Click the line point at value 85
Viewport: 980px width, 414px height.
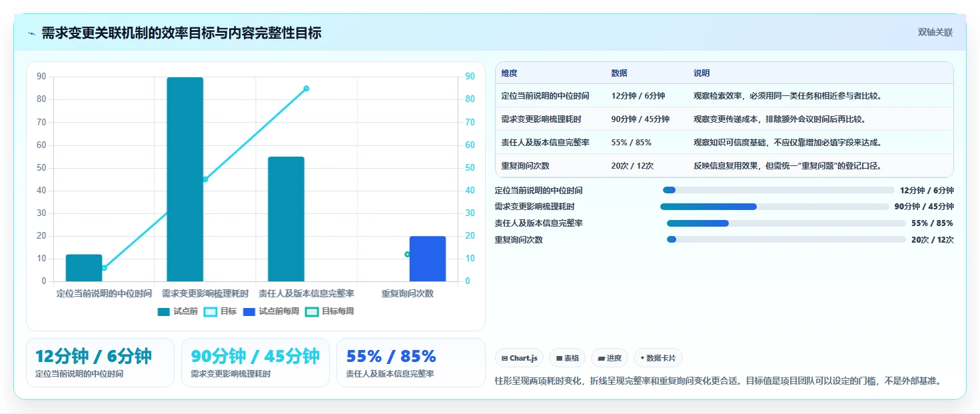coord(306,88)
